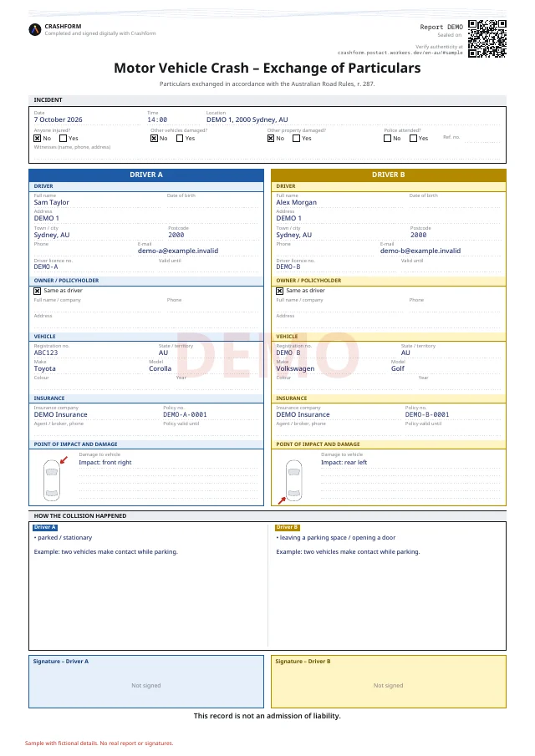Click the QR code for report verification
This screenshot has width=535, height=756.
[487, 38]
